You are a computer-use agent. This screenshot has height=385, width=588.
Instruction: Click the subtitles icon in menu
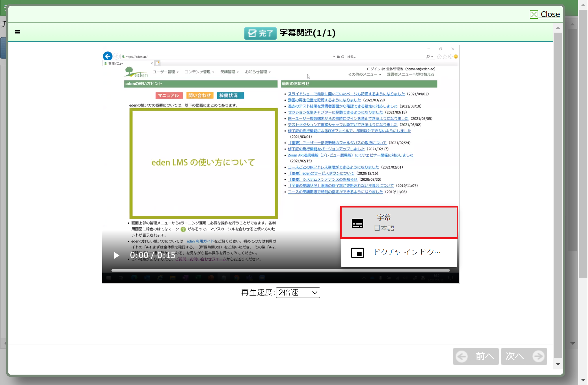pyautogui.click(x=357, y=223)
